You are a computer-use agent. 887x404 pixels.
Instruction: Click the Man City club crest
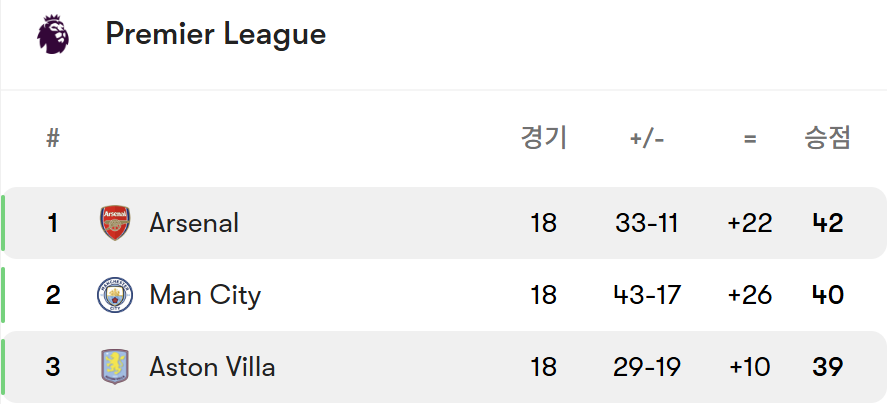[x=115, y=295]
